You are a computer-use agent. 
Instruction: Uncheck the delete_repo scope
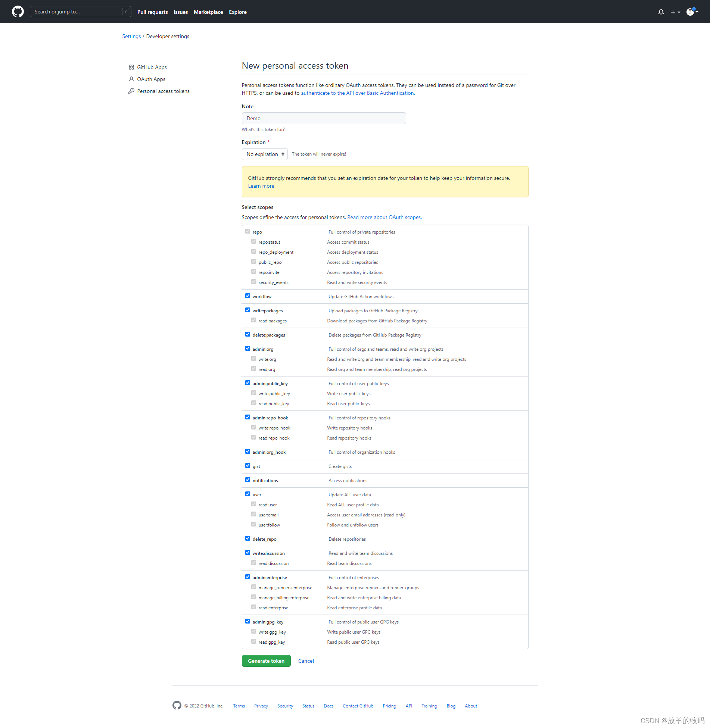[x=248, y=538]
